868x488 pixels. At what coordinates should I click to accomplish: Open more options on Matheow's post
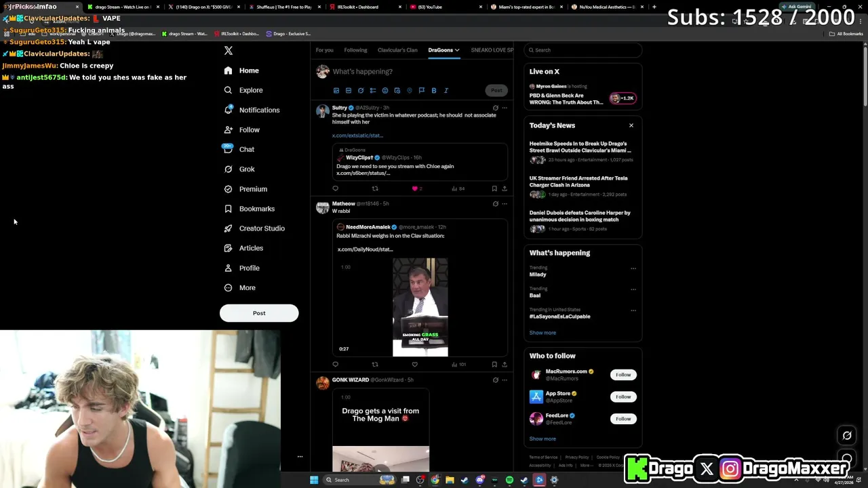(505, 204)
